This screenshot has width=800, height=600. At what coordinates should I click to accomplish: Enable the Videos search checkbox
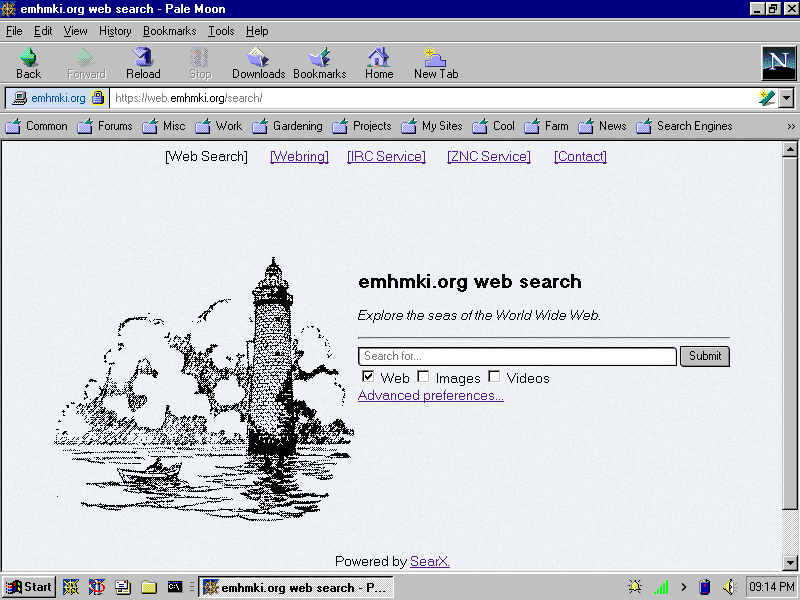coord(494,377)
